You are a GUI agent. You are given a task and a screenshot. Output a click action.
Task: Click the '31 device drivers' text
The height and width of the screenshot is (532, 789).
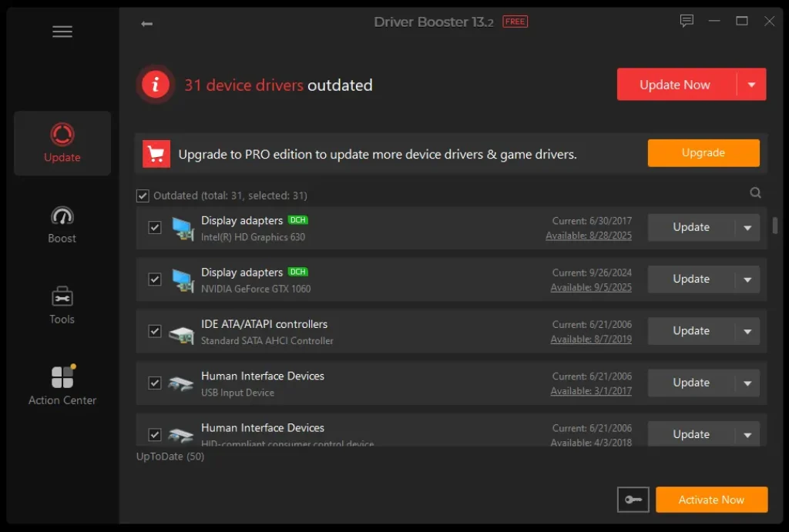point(244,85)
